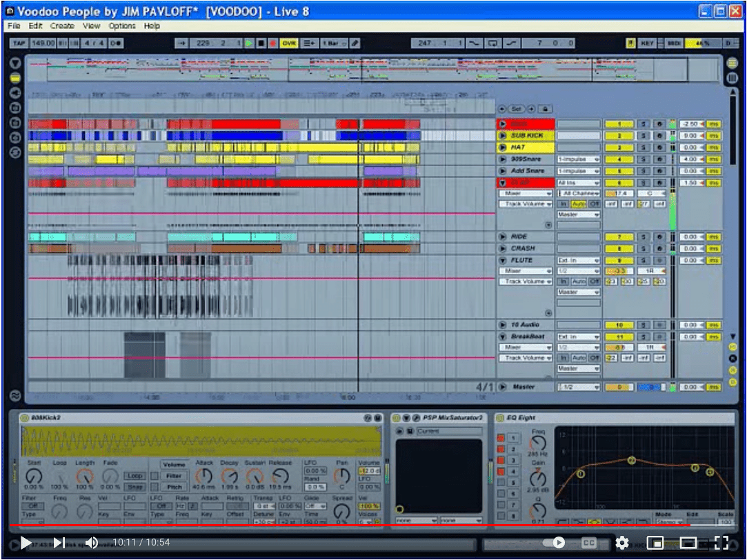
Task: Open the File menu
Action: click(14, 26)
